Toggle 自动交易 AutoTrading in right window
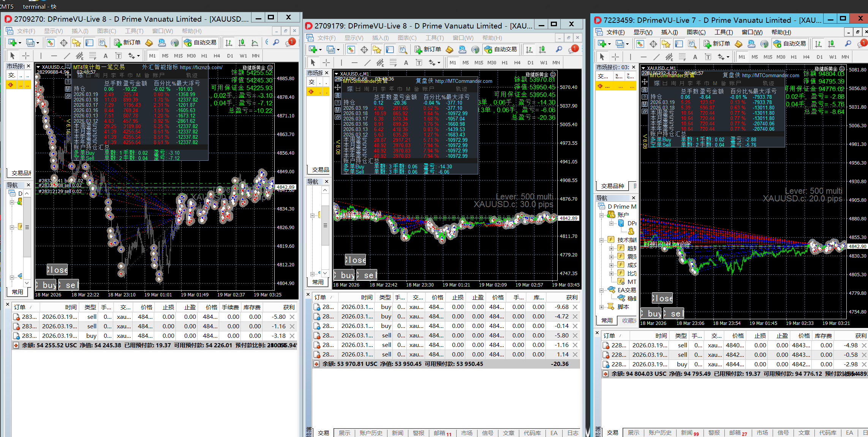Screen dimensions: 868x437 790,44
